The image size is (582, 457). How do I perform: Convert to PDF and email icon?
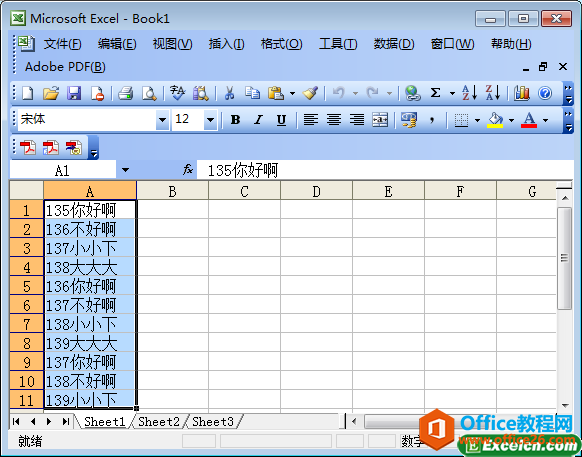coord(51,147)
